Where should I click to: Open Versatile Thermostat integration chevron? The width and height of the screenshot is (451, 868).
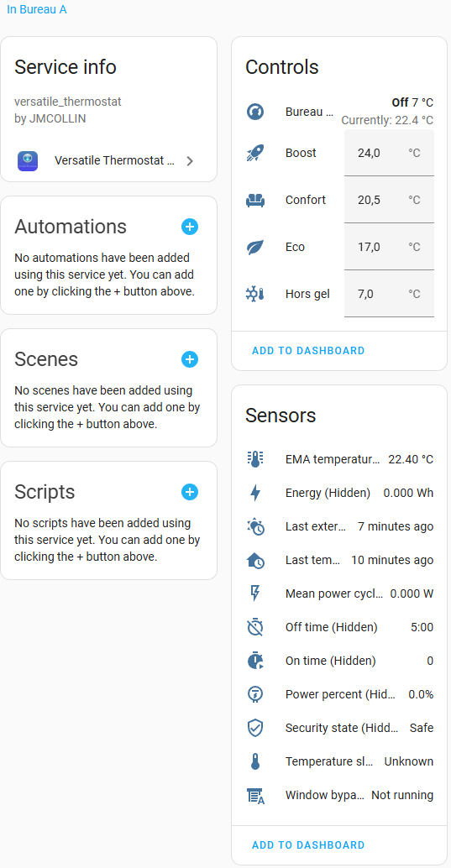[190, 161]
